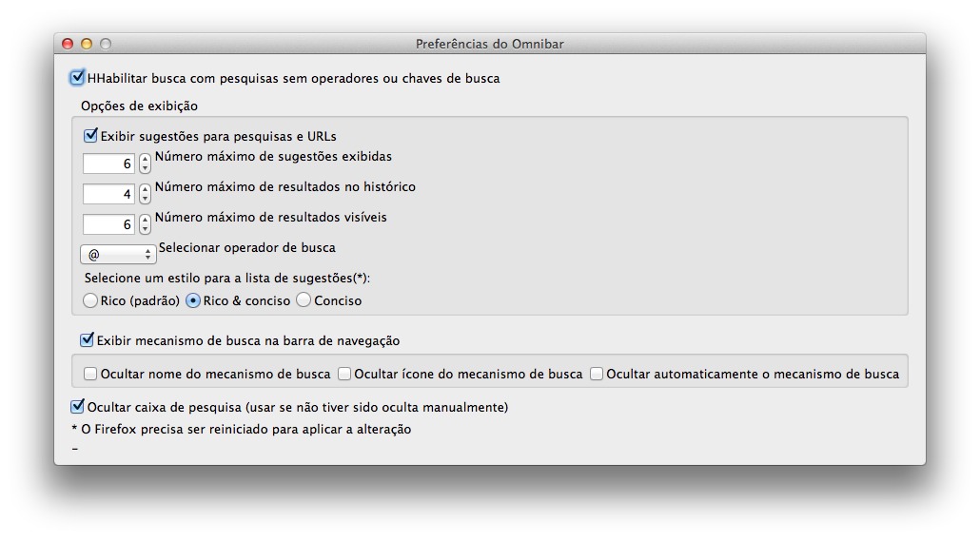Screen dimensions: 980x540
Task: Focus the history results number field showing 4
Action: click(x=108, y=194)
